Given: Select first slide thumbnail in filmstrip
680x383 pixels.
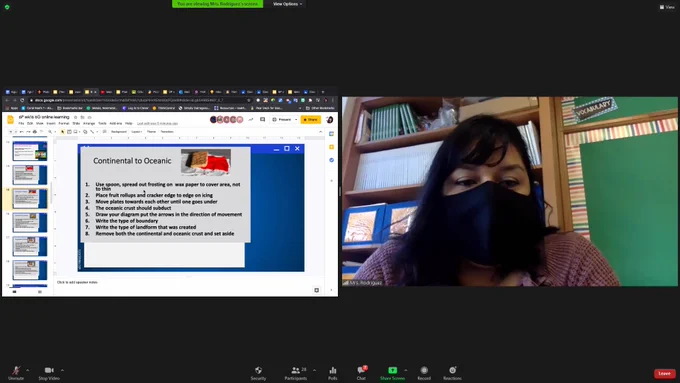Looking at the screenshot, I should pos(30,151).
